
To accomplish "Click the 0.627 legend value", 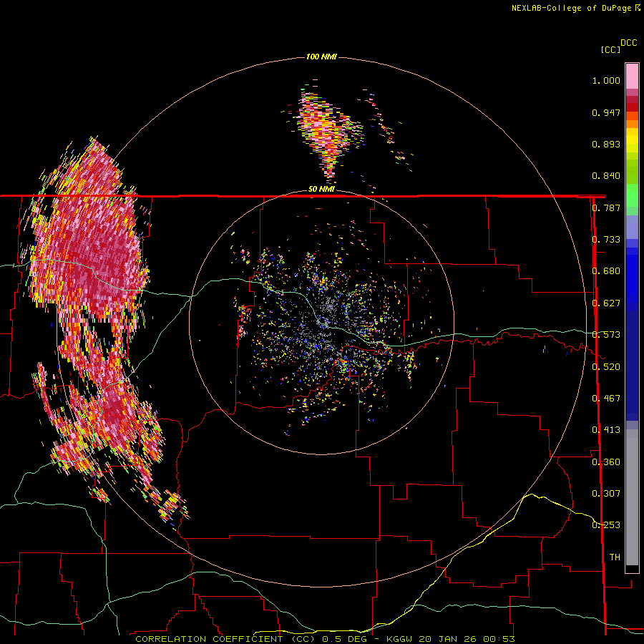I will point(606,303).
